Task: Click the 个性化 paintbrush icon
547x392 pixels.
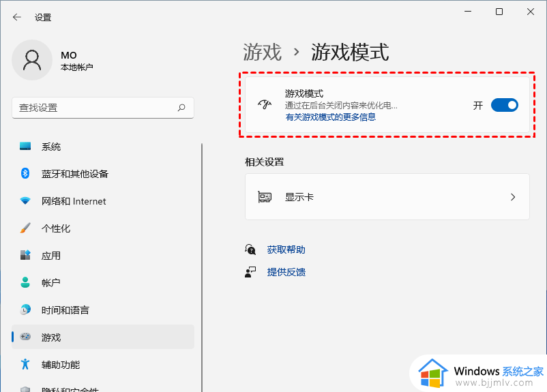Action: click(x=25, y=228)
